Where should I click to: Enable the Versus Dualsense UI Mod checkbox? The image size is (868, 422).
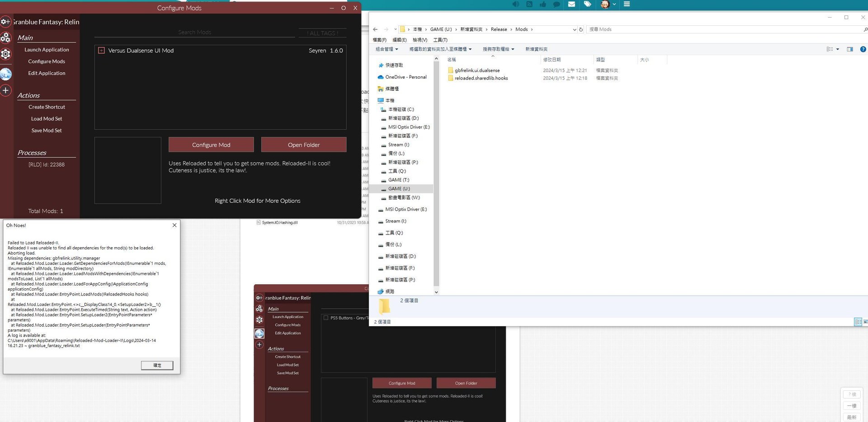point(101,51)
